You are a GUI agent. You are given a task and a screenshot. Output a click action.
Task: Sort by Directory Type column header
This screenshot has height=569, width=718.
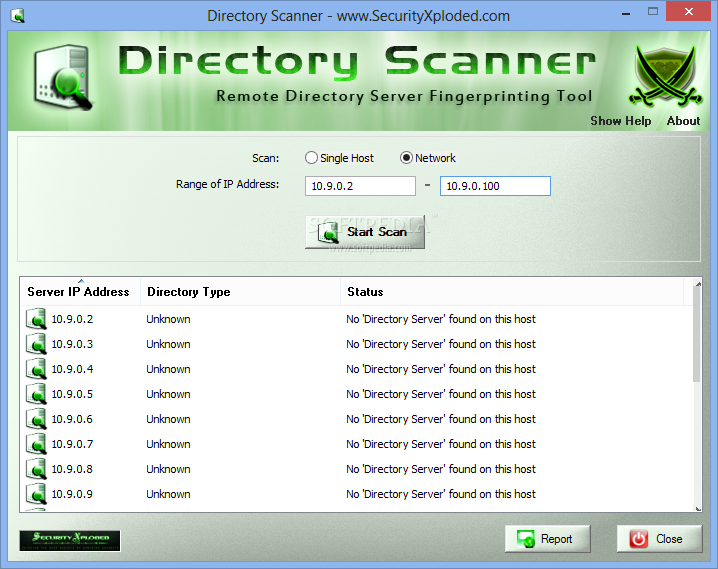tap(240, 292)
